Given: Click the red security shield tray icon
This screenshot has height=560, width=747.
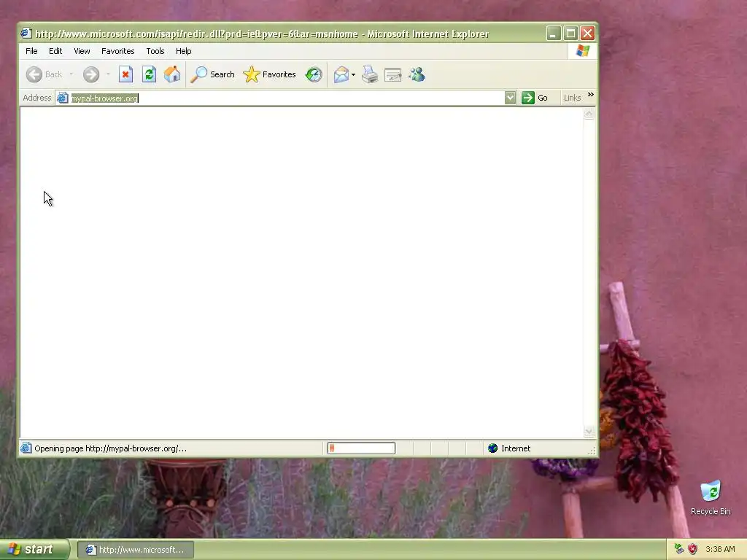Looking at the screenshot, I should click(693, 549).
